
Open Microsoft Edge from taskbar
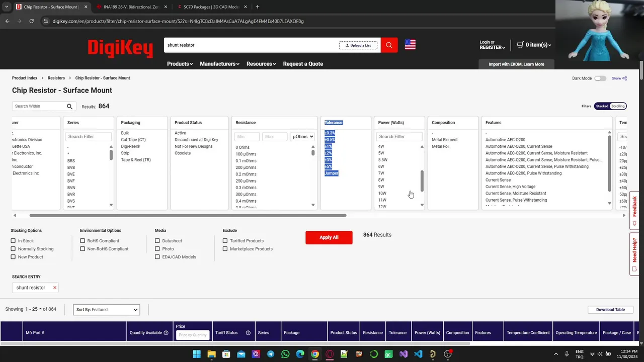300,354
